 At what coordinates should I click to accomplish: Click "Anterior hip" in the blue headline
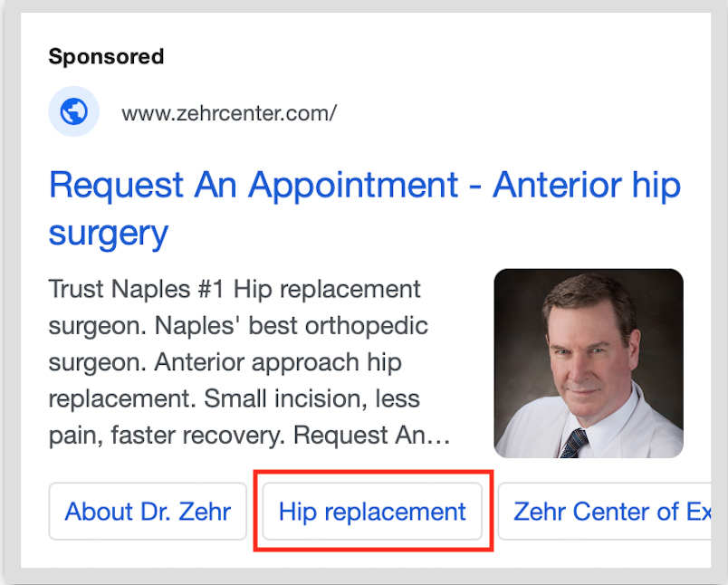(x=586, y=186)
